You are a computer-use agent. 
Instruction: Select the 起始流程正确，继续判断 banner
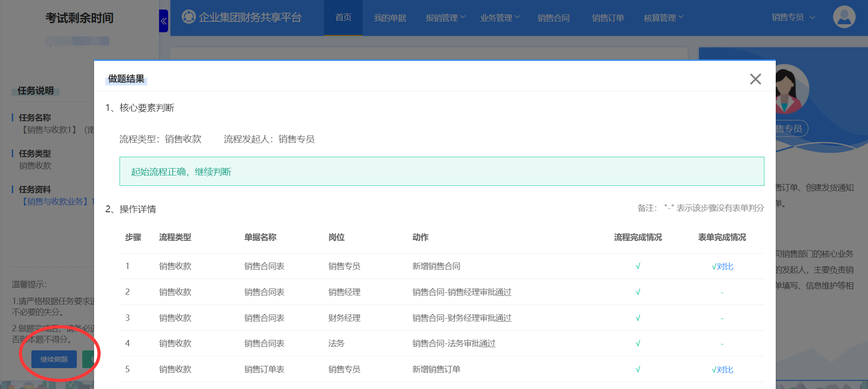[442, 171]
